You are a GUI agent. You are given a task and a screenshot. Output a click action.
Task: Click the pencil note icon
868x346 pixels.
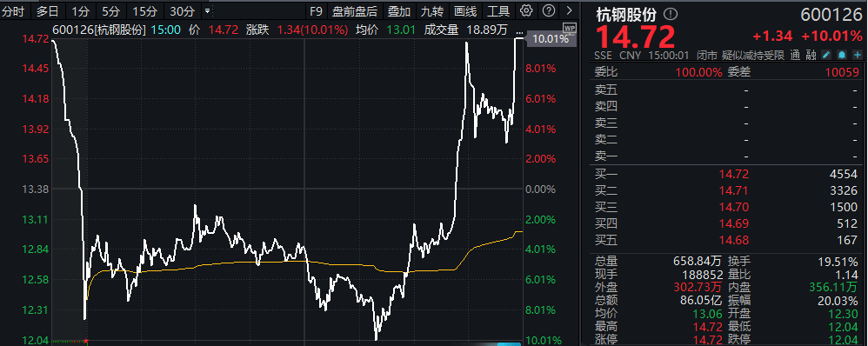(x=826, y=55)
